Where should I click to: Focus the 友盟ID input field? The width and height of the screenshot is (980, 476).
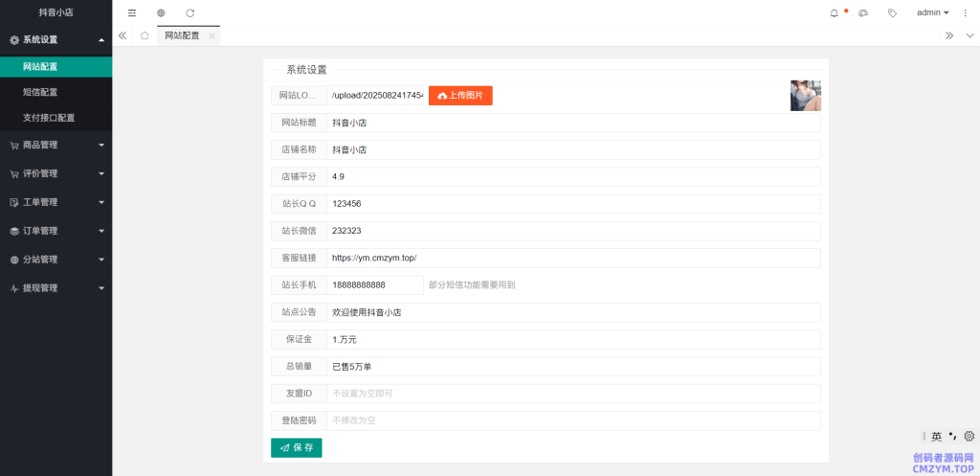point(573,394)
